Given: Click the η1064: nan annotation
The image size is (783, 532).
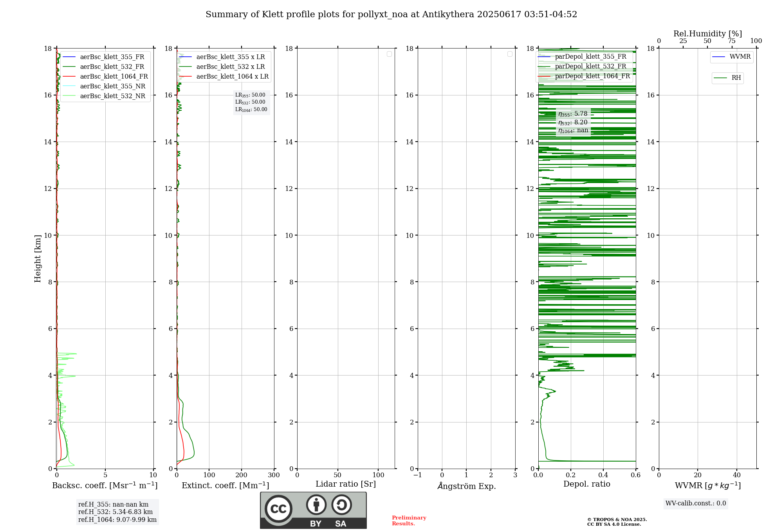Looking at the screenshot, I should pos(573,130).
